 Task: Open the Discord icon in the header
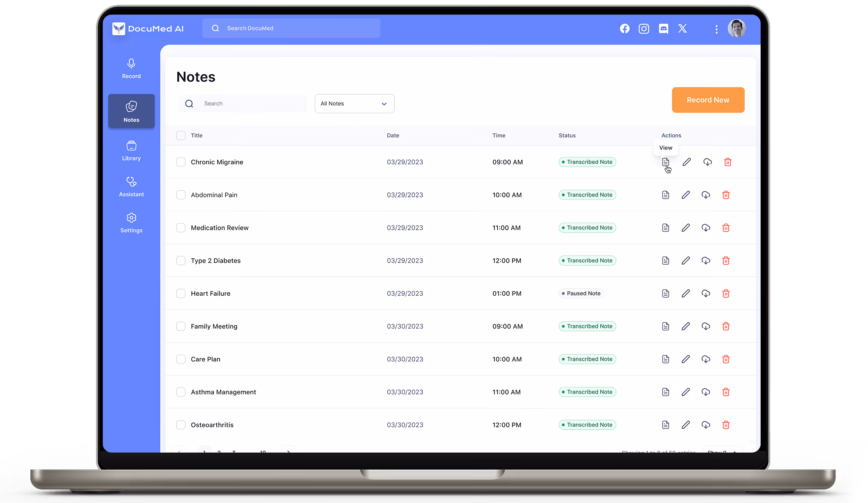(x=664, y=28)
